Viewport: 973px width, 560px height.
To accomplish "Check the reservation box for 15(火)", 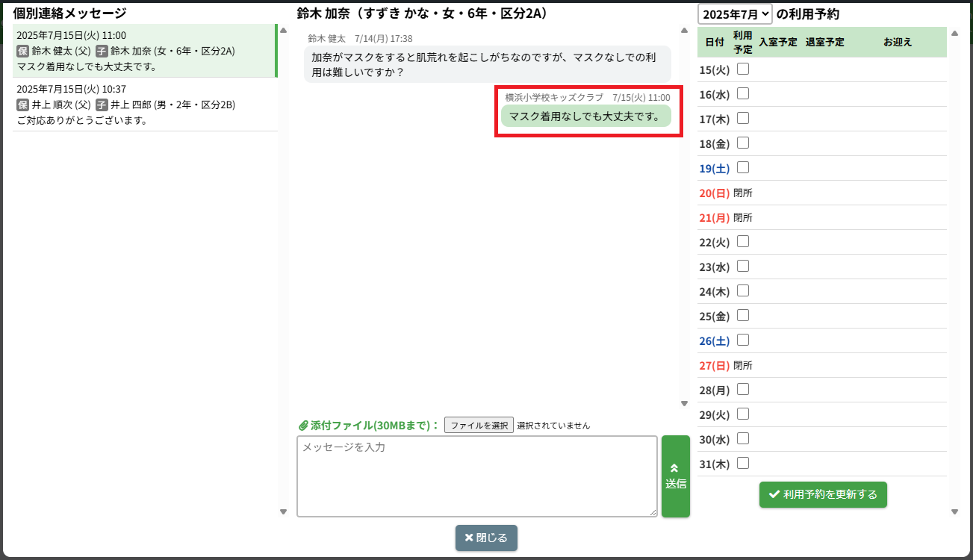I will pyautogui.click(x=743, y=69).
